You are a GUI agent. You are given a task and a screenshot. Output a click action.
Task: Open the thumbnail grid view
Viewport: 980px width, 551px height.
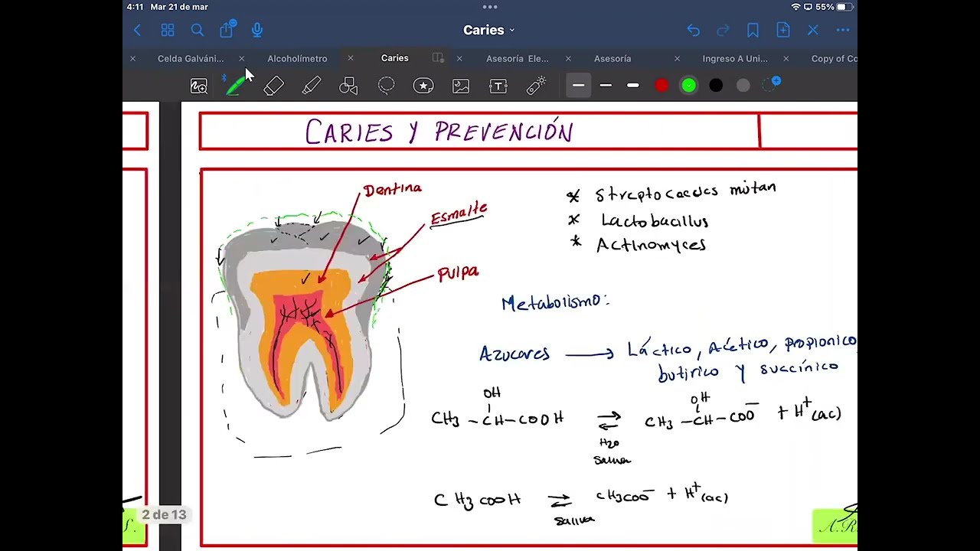(168, 30)
